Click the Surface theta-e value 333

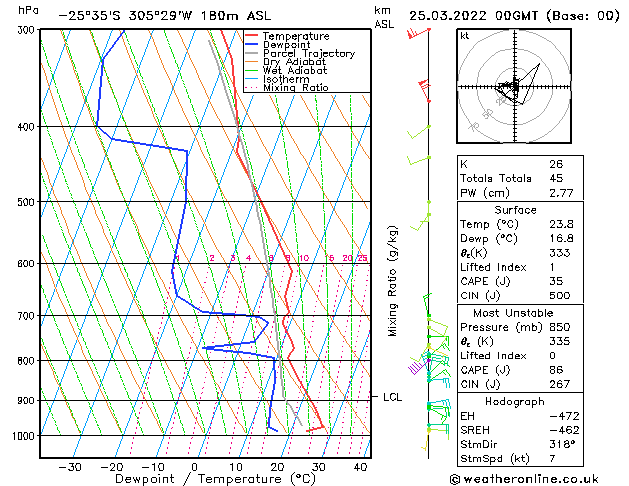click(560, 253)
